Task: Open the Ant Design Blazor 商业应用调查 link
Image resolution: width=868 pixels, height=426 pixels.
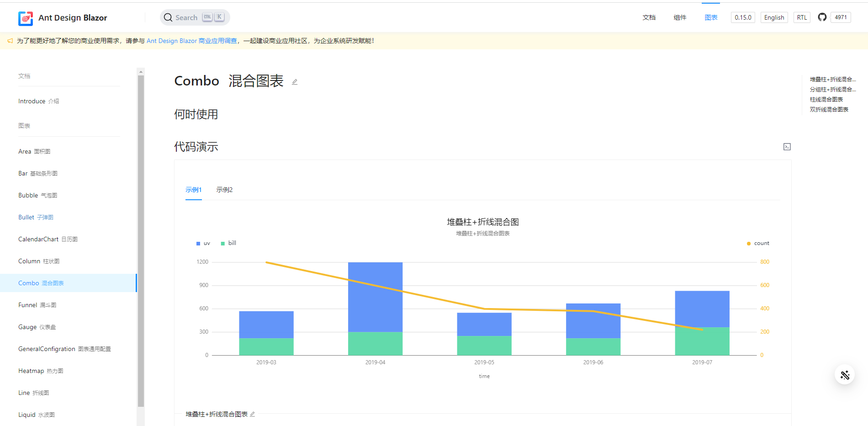Action: click(192, 40)
